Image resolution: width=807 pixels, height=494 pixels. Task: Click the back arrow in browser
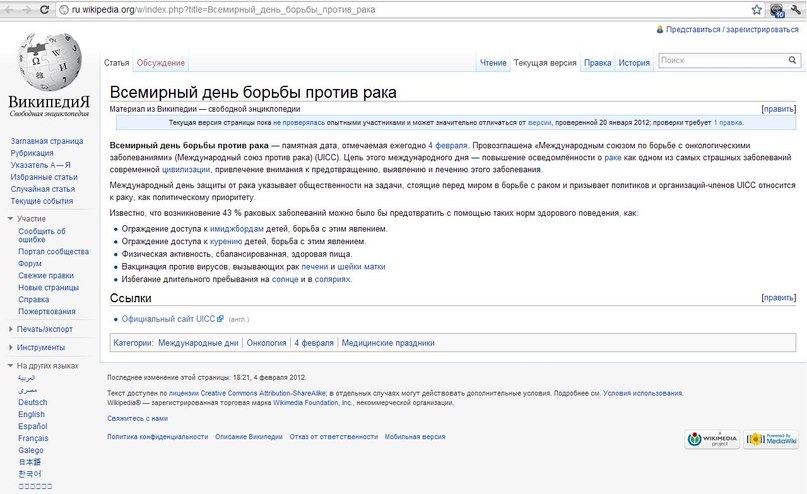tap(9, 9)
